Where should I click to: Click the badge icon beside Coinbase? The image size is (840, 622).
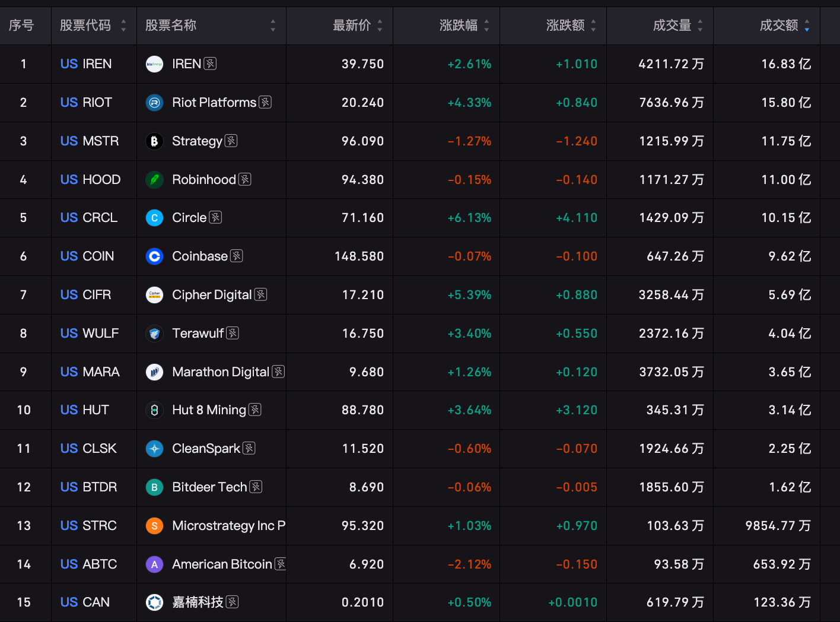pyautogui.click(x=237, y=256)
